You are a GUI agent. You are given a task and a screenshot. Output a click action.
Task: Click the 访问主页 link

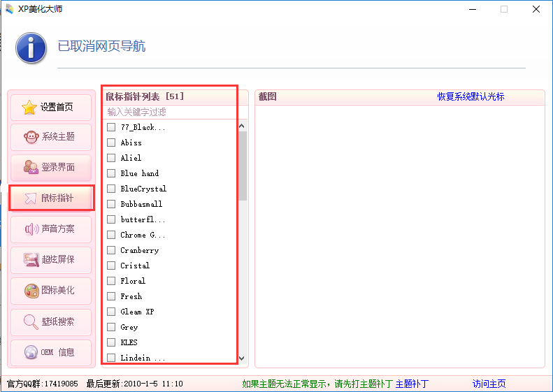pos(489,384)
